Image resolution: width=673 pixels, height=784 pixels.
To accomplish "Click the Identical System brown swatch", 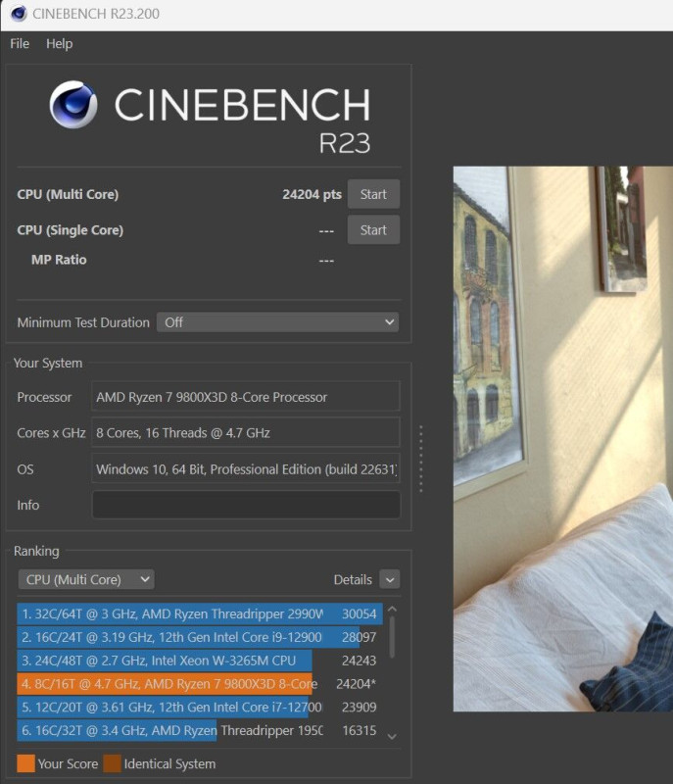I will (113, 763).
